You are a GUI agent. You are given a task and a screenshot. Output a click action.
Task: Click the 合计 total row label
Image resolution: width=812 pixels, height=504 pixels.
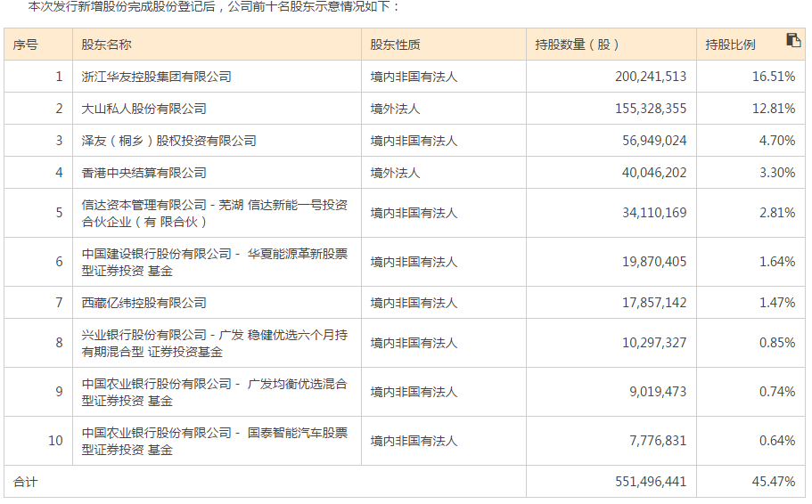(x=25, y=483)
